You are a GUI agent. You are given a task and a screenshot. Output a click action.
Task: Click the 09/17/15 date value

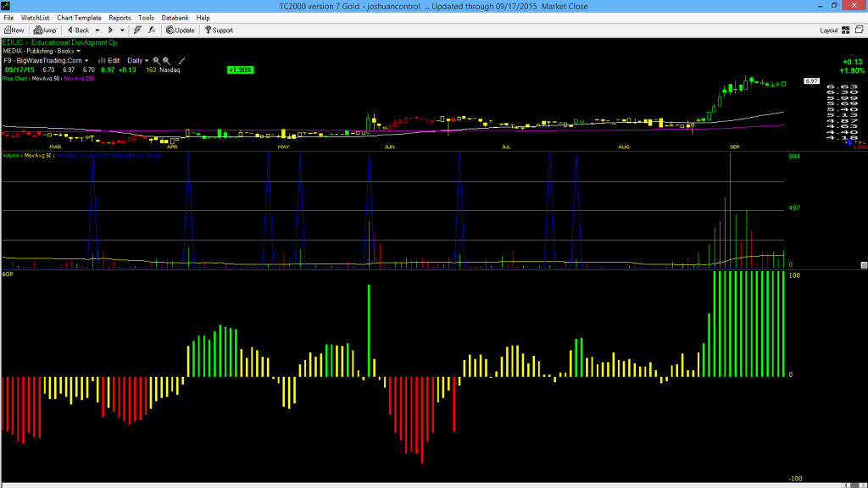point(20,69)
